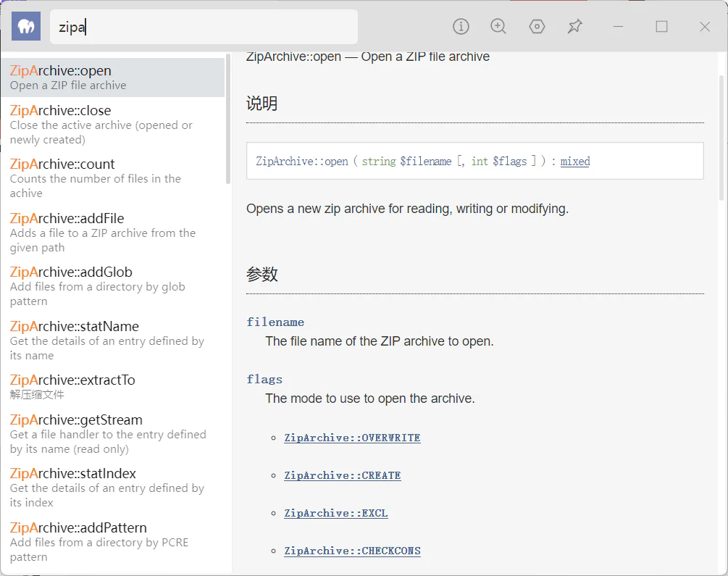Click the 'Opens a new zip archive' sentence
This screenshot has height=576, width=728.
click(x=407, y=209)
